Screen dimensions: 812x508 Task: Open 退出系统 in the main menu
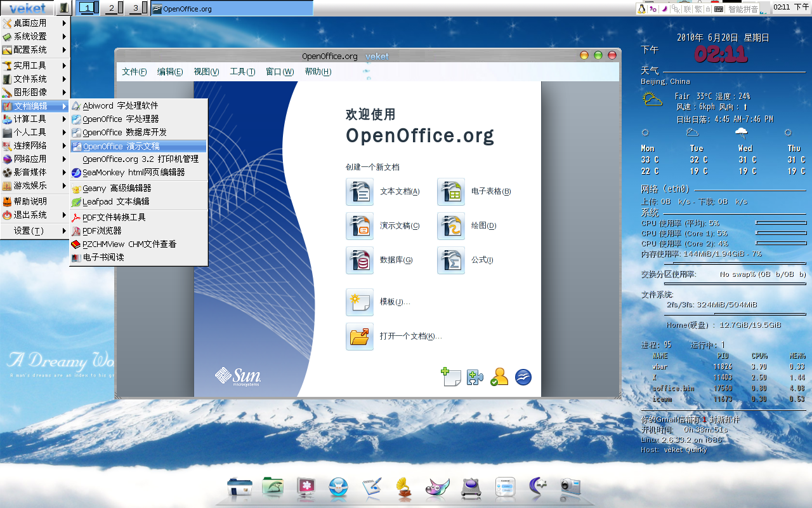point(35,215)
